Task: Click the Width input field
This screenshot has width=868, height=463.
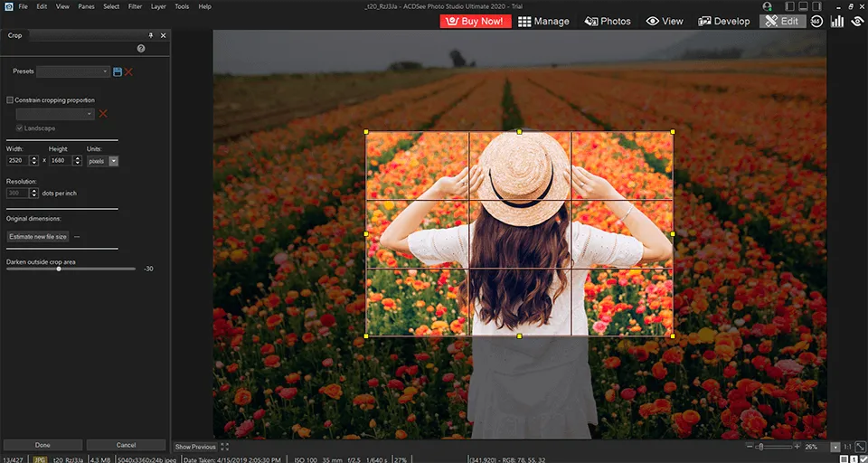Action: (18, 161)
